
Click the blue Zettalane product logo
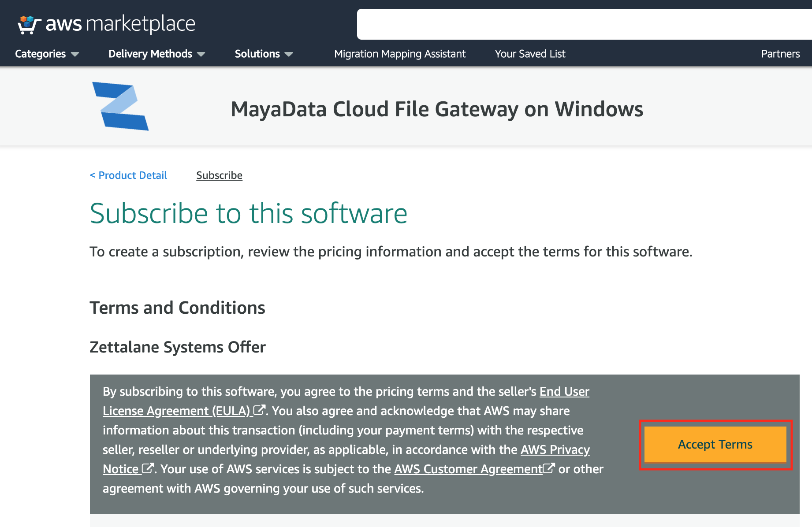[x=120, y=106]
